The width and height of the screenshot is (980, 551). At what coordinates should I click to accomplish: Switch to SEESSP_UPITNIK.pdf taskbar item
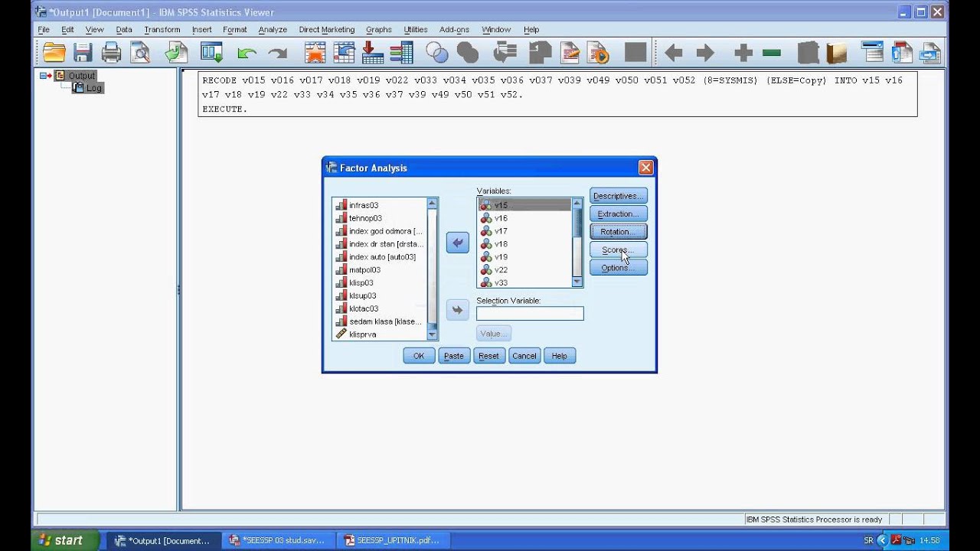392,540
